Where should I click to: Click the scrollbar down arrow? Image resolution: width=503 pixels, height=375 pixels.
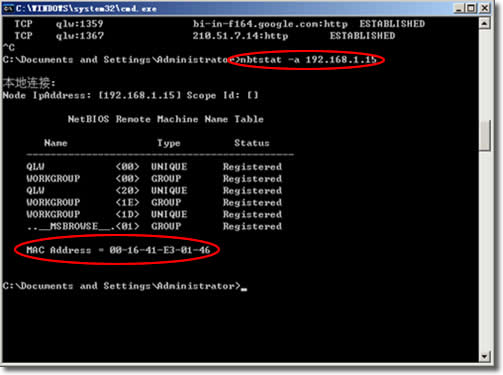tap(484, 356)
